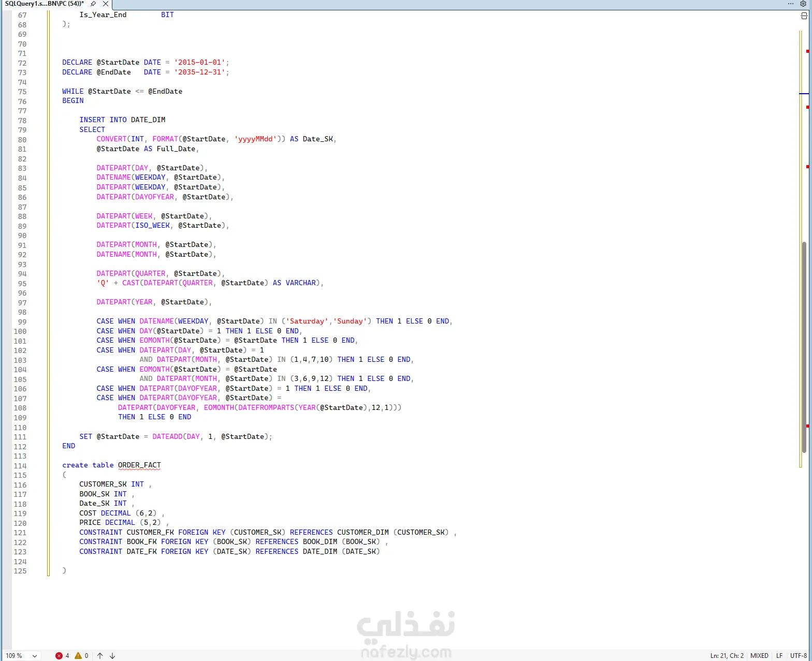
Task: Click the END keyword on line 112
Action: pos(68,446)
